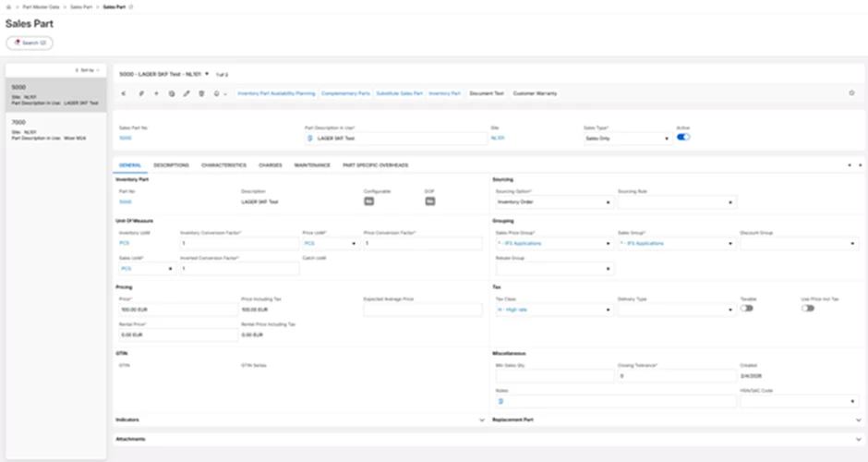Go to the home icon in breadcrumb
Image resolution: width=868 pixels, height=462 pixels.
(x=8, y=6)
